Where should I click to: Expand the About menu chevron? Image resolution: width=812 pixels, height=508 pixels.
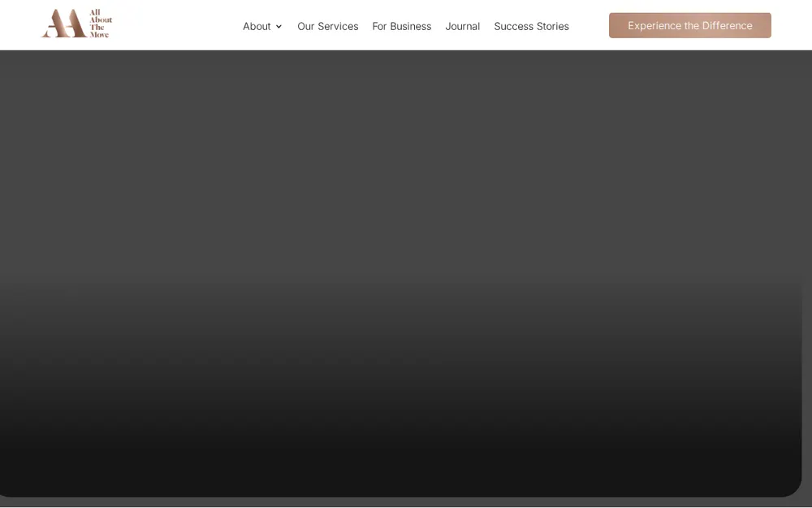[279, 27]
